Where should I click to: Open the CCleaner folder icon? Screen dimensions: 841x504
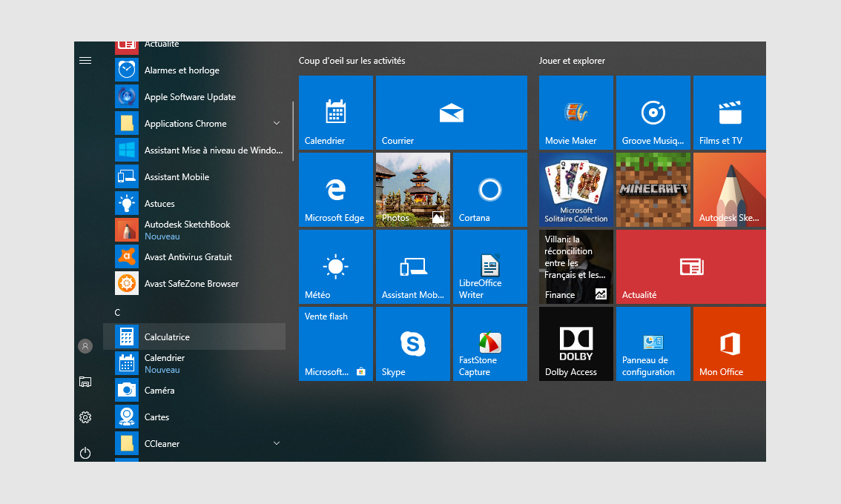pyautogui.click(x=127, y=443)
